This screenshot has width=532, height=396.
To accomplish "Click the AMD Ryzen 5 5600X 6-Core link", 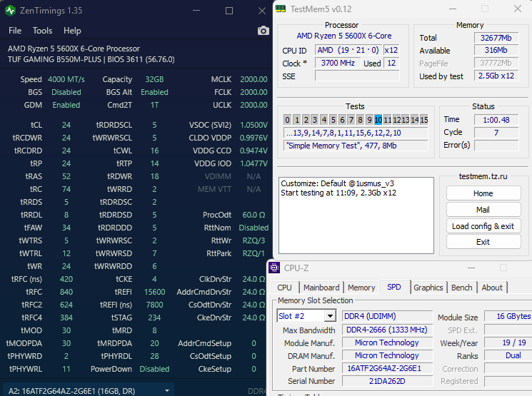I will tap(343, 36).
